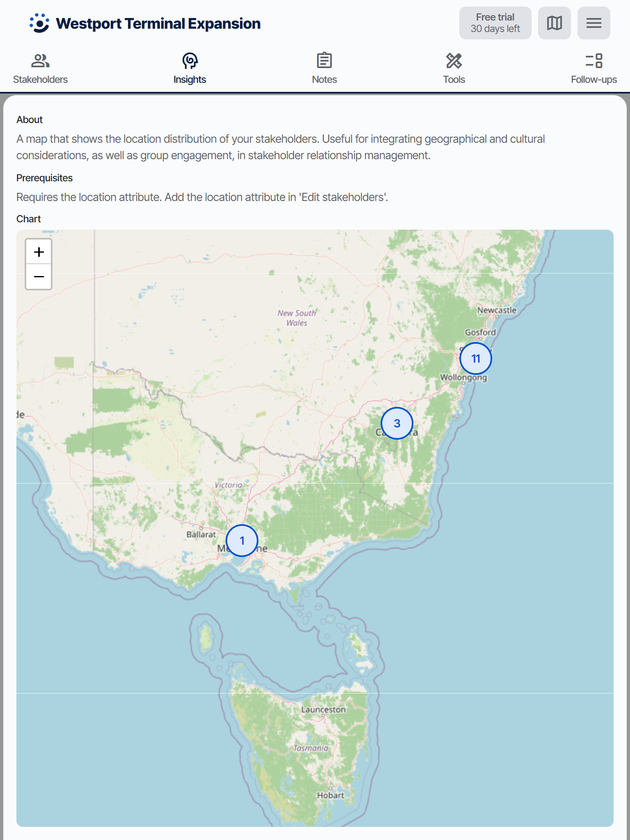Select the Insights head icon tab
This screenshot has height=840, width=630.
(189, 69)
